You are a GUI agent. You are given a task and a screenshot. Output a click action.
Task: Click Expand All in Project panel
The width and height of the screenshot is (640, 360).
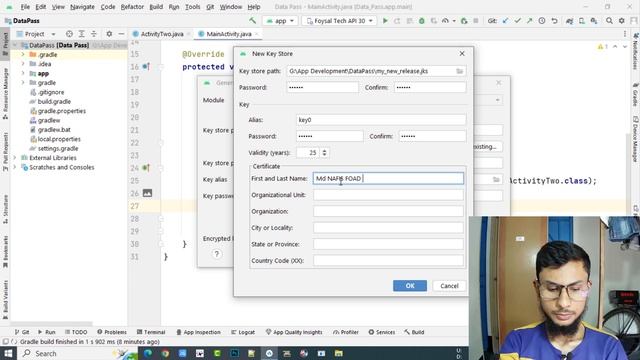click(82, 34)
